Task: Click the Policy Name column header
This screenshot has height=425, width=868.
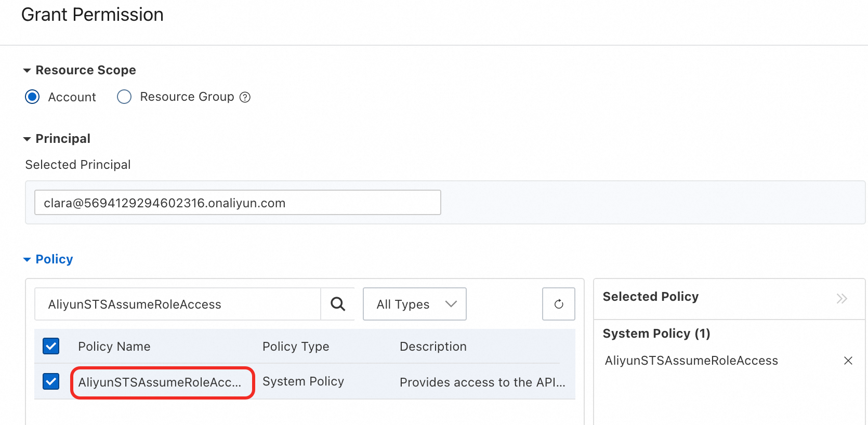Action: [x=114, y=347]
